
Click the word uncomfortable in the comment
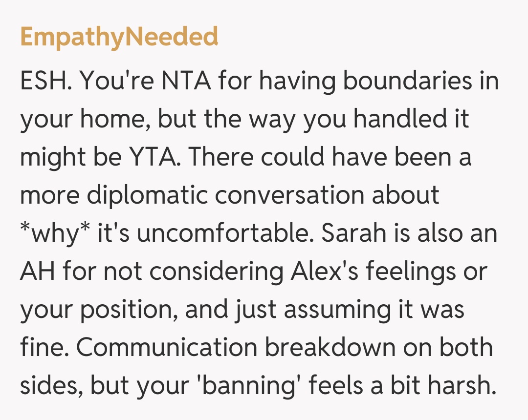click(225, 233)
